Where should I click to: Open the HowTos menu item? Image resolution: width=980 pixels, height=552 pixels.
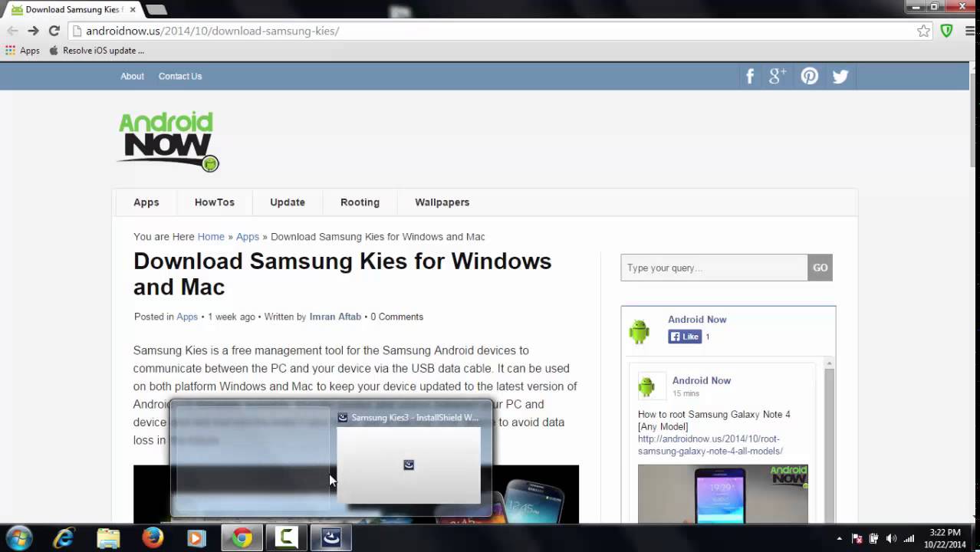coord(214,202)
